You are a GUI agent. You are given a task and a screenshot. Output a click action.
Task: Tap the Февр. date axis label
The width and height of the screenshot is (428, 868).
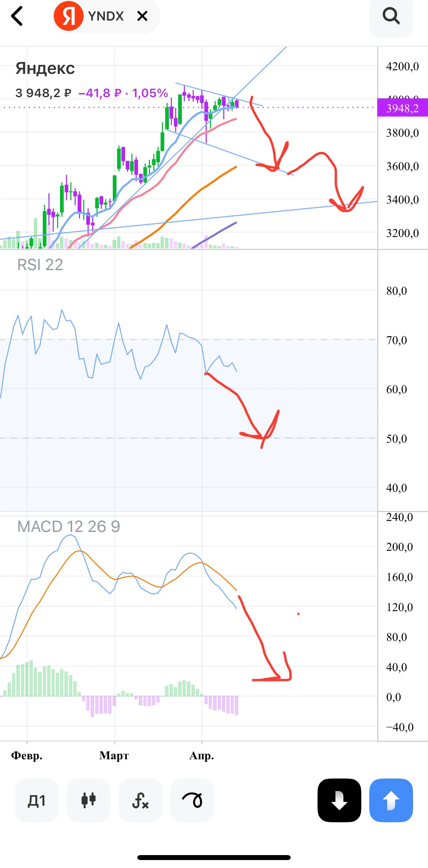27,755
